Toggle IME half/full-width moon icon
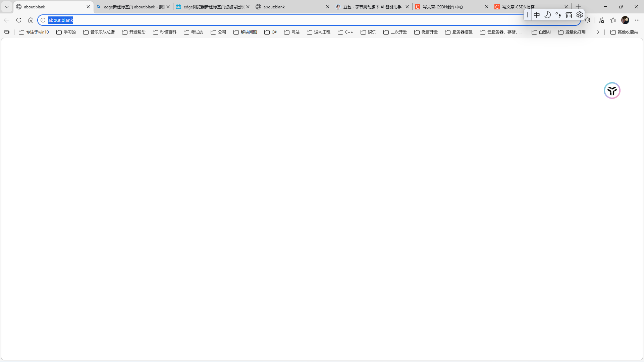644x362 pixels. (547, 15)
